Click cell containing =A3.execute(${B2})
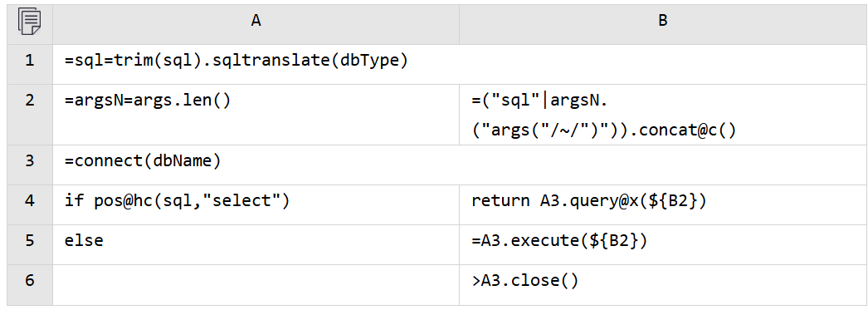The image size is (868, 310). [663, 244]
